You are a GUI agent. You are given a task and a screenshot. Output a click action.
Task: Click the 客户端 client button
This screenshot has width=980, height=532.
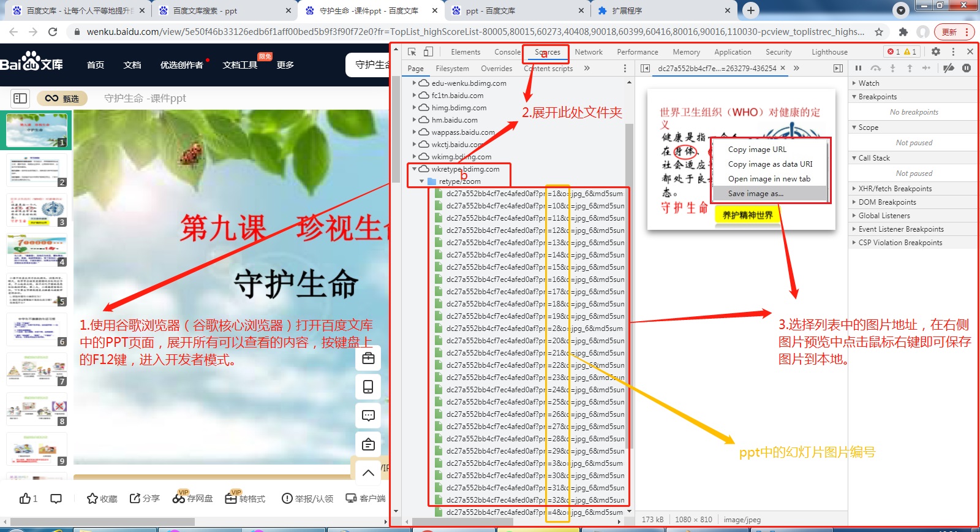[366, 498]
